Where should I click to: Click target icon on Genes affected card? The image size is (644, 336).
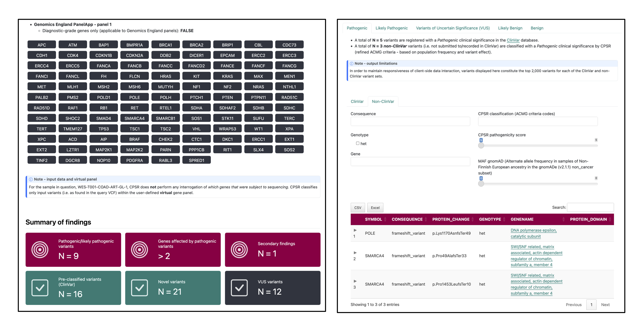coord(139,249)
